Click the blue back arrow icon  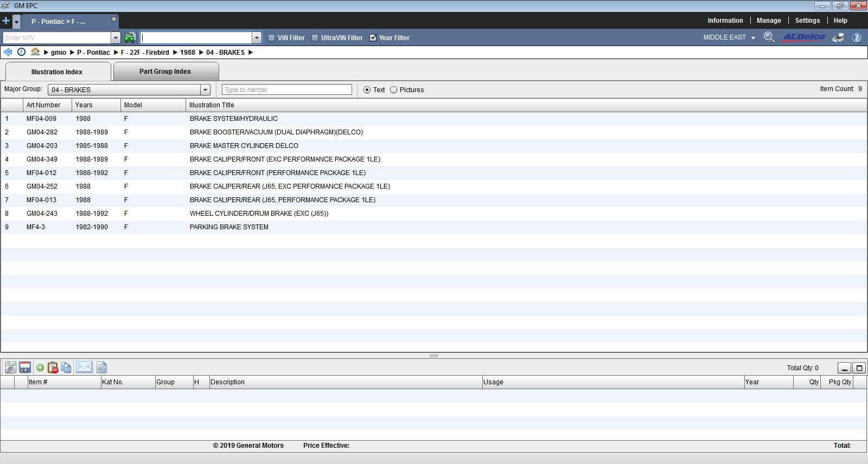tap(8, 52)
